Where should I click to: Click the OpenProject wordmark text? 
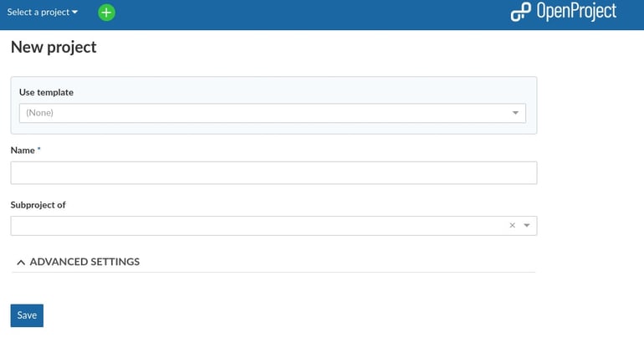[577, 12]
